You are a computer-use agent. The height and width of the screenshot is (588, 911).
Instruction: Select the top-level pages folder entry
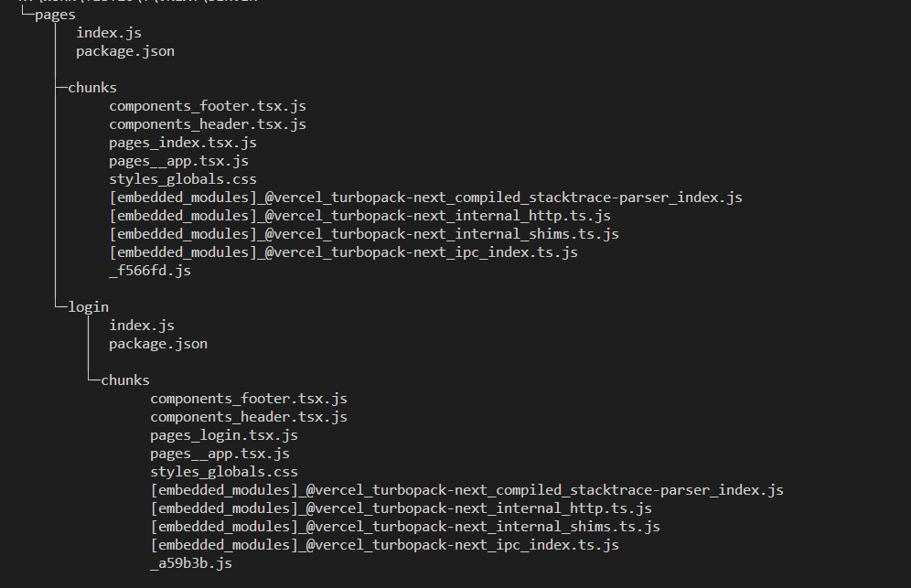pos(55,16)
